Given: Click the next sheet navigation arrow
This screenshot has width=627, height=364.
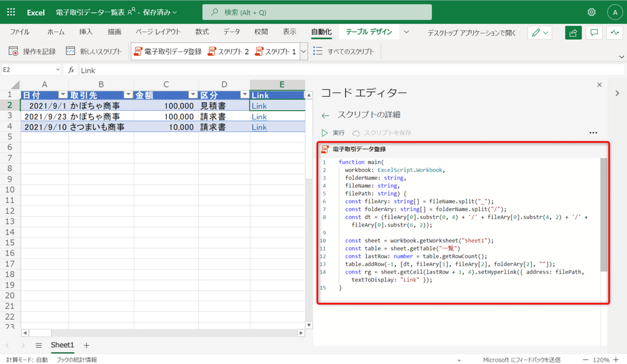Looking at the screenshot, I should coord(22,345).
